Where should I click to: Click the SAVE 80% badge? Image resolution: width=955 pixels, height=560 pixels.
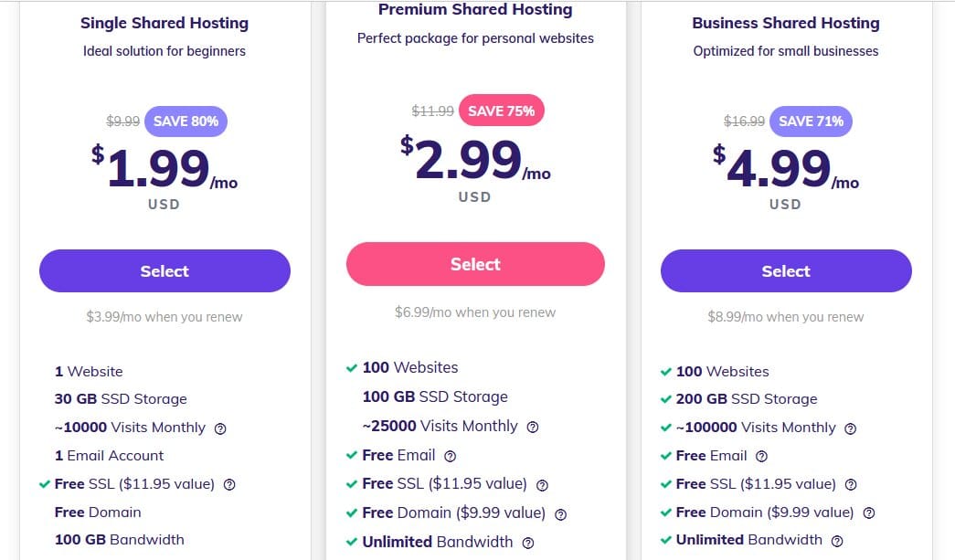186,122
